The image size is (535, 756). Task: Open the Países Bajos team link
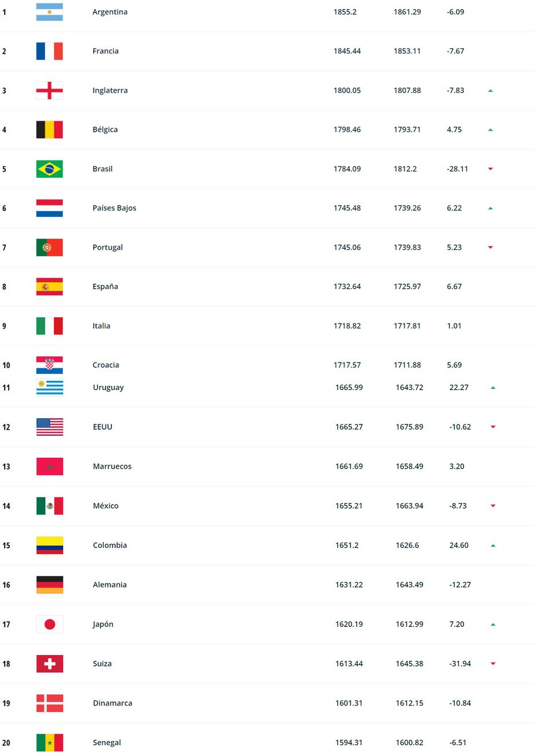[x=114, y=208]
